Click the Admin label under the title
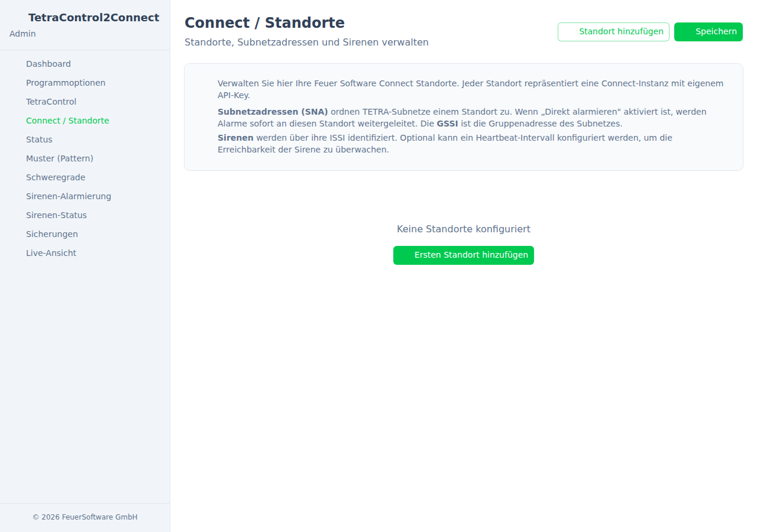The image size is (757, 532). pyautogui.click(x=22, y=34)
